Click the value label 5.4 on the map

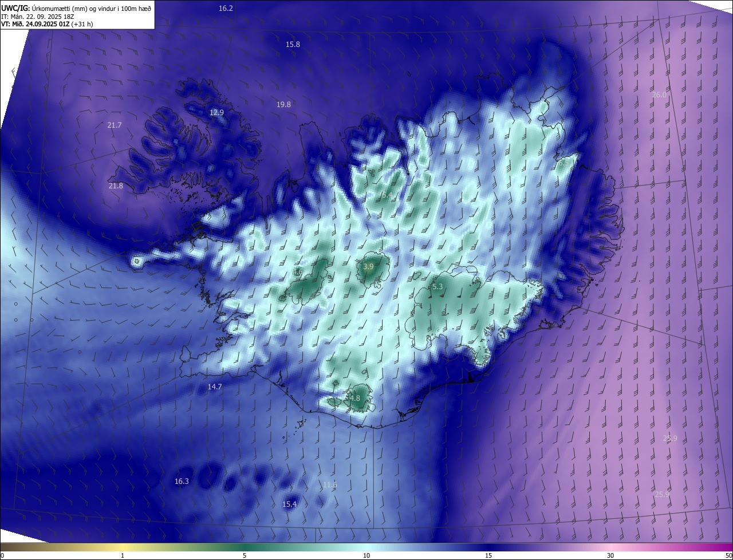387,196
